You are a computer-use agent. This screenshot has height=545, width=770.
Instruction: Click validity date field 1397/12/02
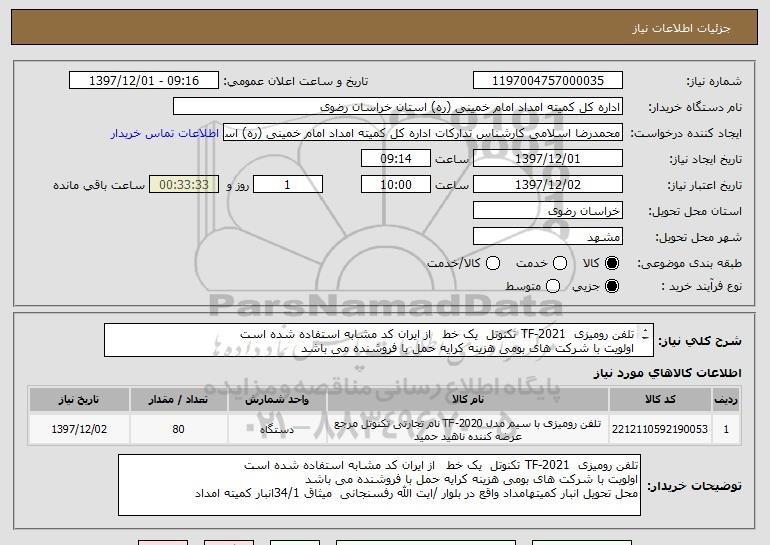click(548, 185)
